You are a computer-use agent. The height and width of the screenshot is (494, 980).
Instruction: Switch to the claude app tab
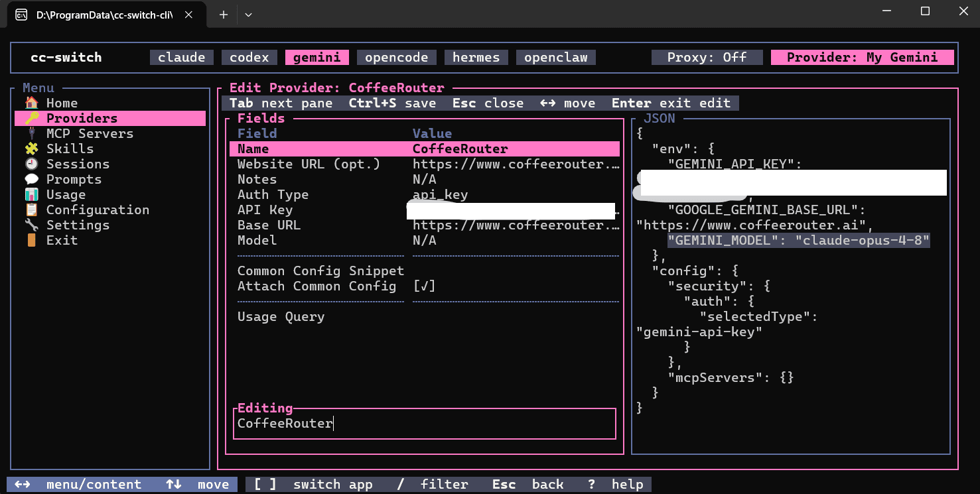click(182, 58)
